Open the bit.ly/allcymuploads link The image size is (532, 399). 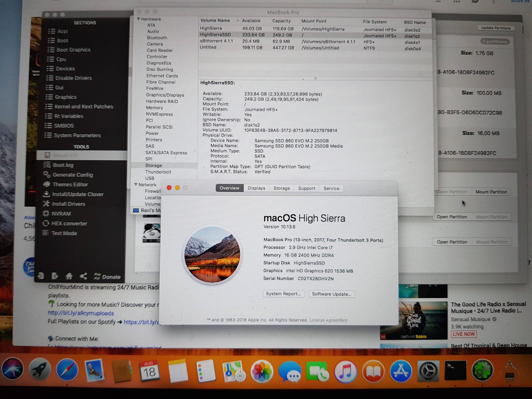click(81, 313)
